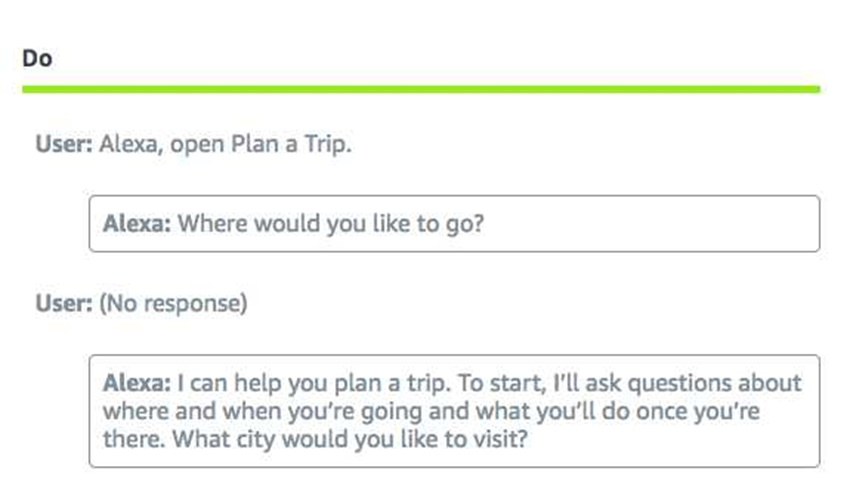Click the words "once you're" in second box
Screen dimensions: 850x496
(x=698, y=411)
